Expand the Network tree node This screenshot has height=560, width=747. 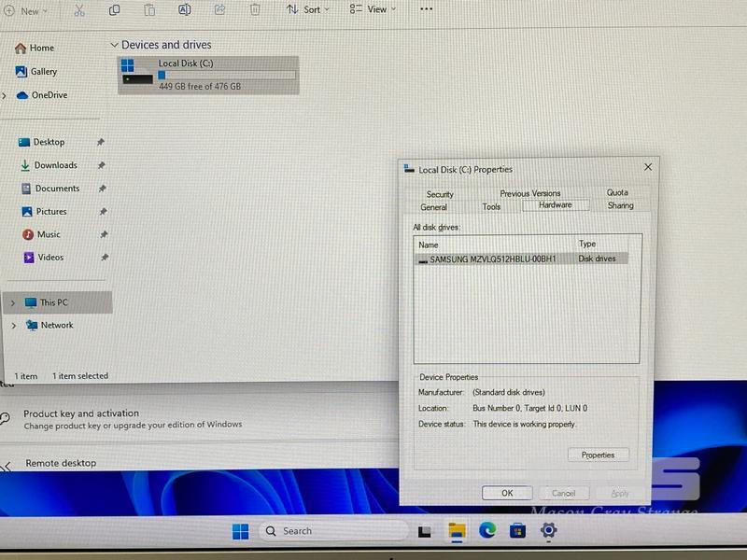tap(14, 326)
